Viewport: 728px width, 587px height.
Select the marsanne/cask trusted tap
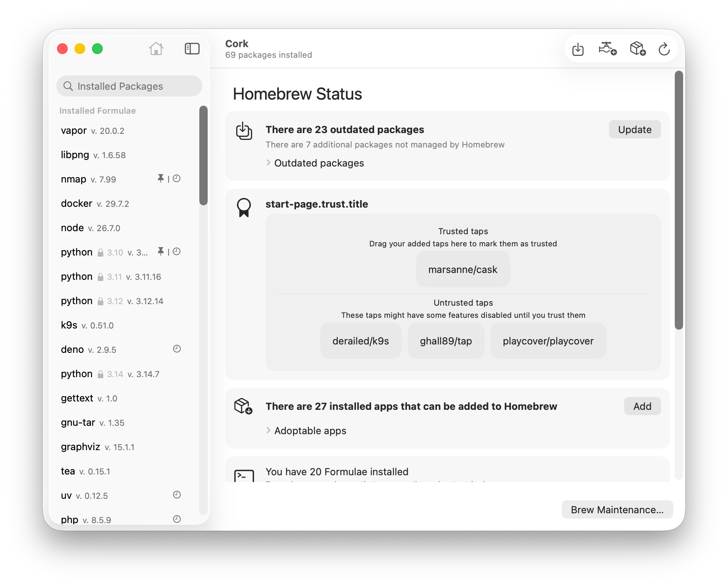[x=463, y=270]
